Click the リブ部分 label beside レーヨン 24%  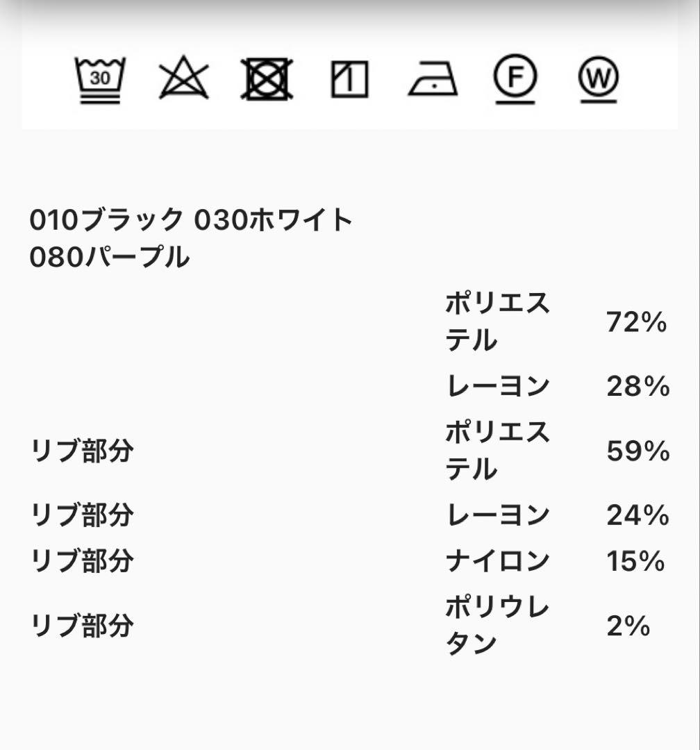[82, 516]
